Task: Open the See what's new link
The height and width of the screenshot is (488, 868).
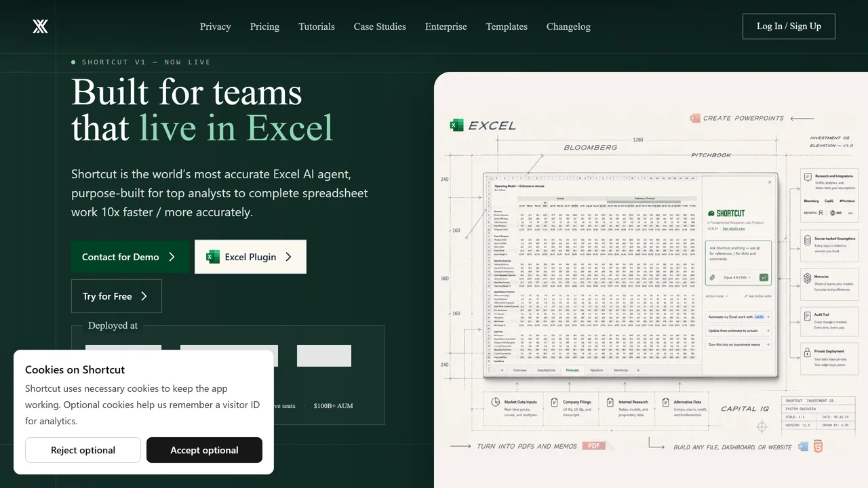Action: click(734, 228)
